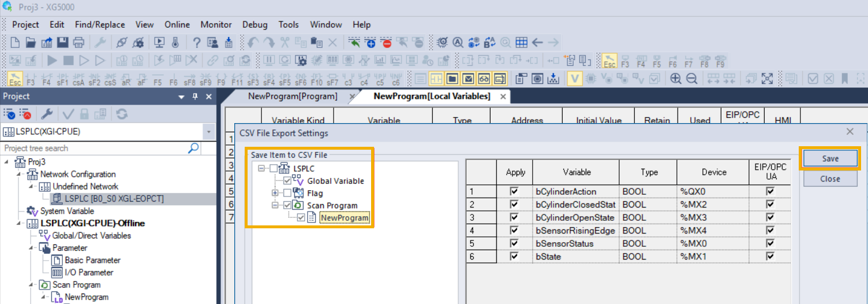Uncheck the Global Variable checkbox in CSV tree
This screenshot has width=868, height=304.
coord(287,181)
